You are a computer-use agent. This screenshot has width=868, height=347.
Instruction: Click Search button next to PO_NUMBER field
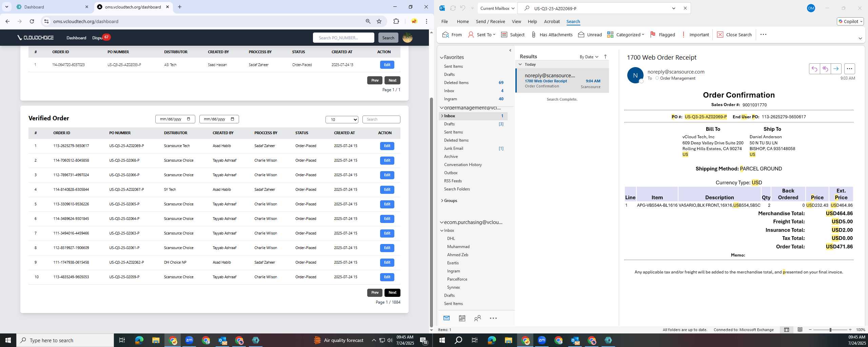pos(388,38)
